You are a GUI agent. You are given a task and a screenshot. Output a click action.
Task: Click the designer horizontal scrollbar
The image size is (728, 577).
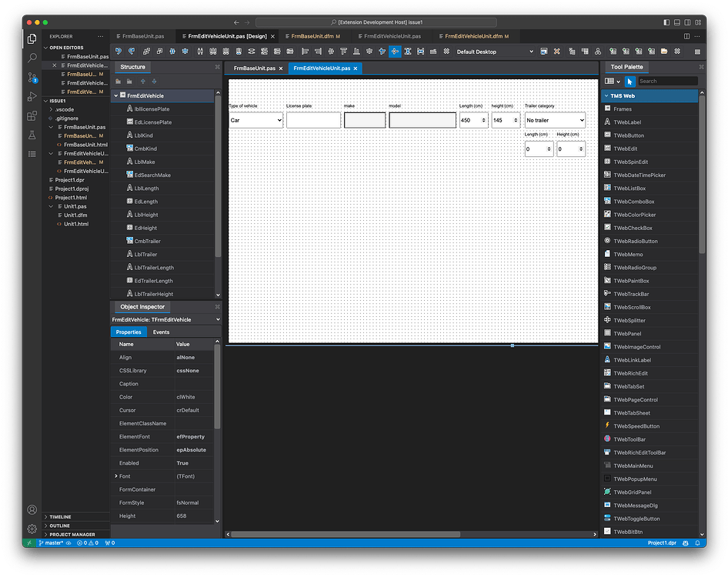point(346,534)
